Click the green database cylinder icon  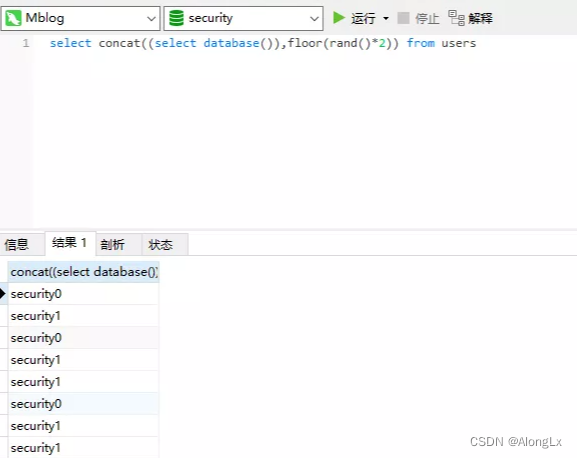(176, 18)
